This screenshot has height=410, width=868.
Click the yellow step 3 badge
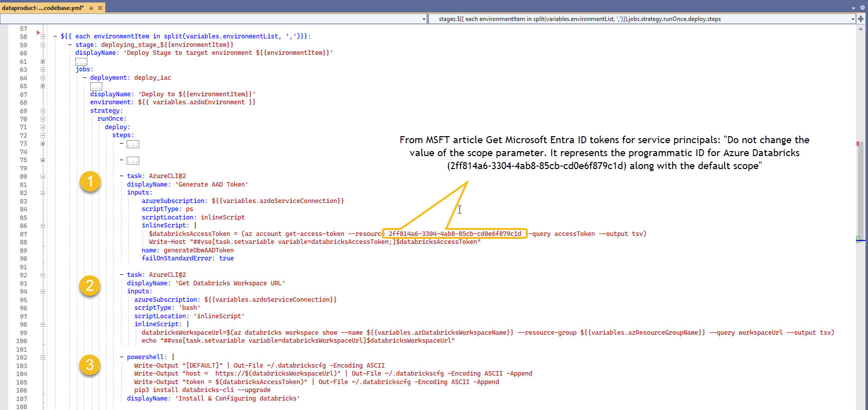pyautogui.click(x=90, y=365)
